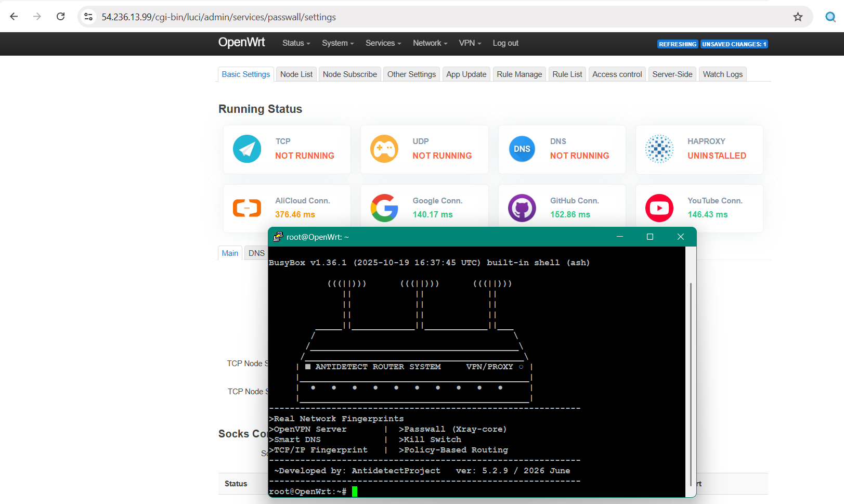The height and width of the screenshot is (504, 844).
Task: Open the VPN dropdown menu
Action: tap(470, 43)
